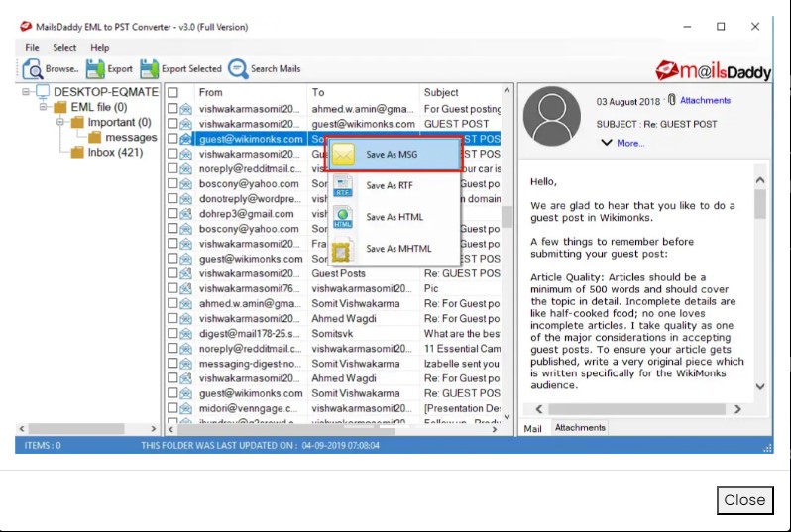Click the Save As RTF file icon

coord(343,186)
